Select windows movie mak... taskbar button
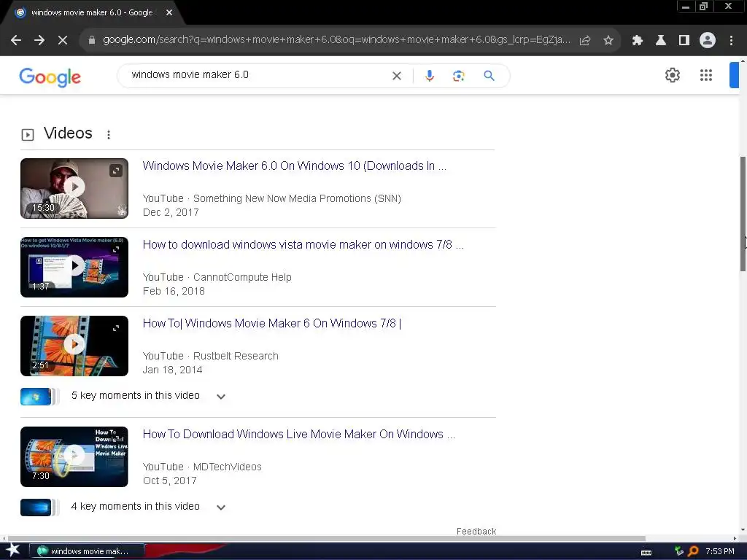 (87, 551)
